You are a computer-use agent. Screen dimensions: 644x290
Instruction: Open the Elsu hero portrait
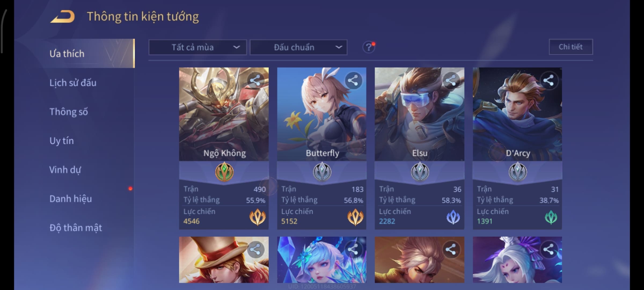[419, 114]
